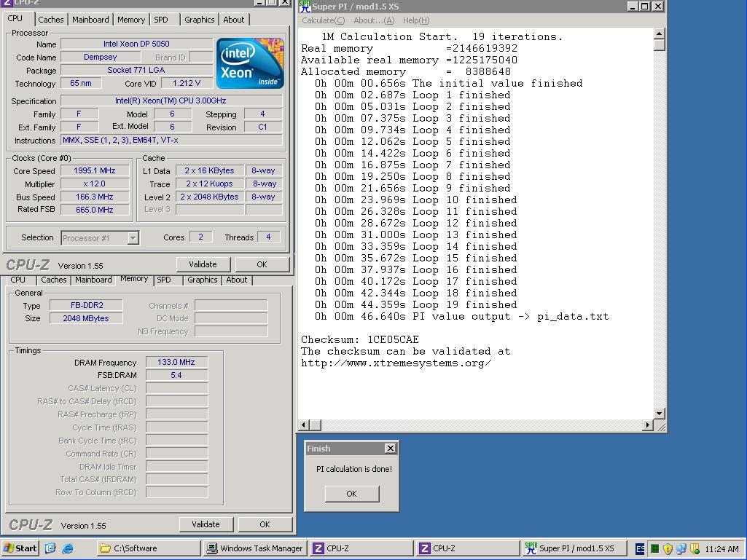747x560 pixels.
Task: Click the green CPU usage tray icon
Action: [654, 548]
